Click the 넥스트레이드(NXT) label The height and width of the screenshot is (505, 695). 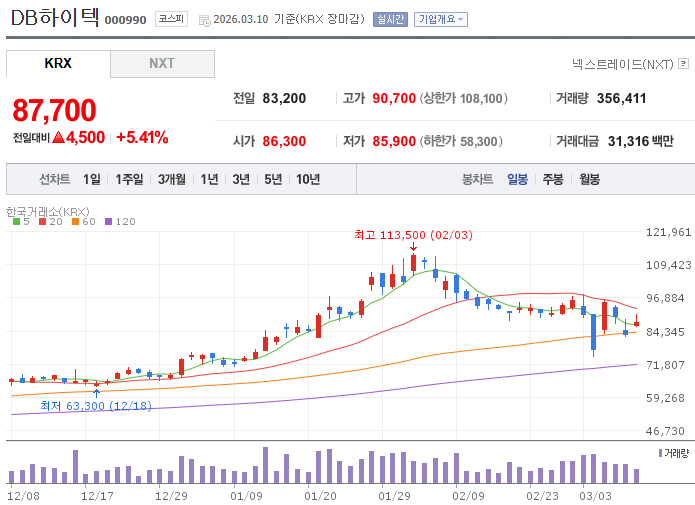pos(622,64)
